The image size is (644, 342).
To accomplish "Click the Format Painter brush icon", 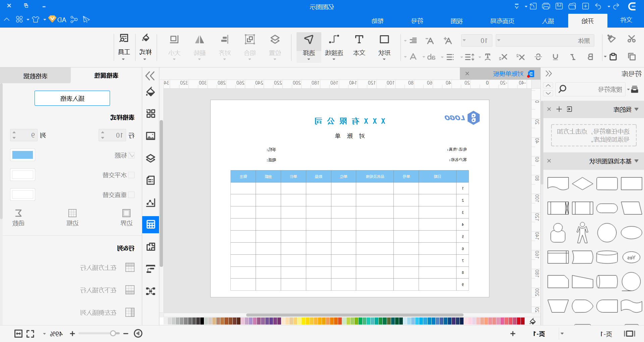I will [x=611, y=39].
